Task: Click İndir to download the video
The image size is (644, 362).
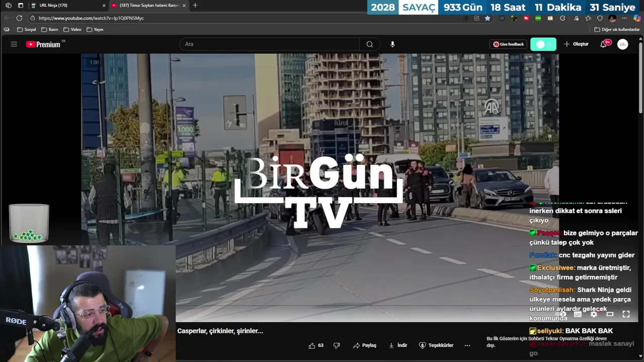Action: [398, 345]
